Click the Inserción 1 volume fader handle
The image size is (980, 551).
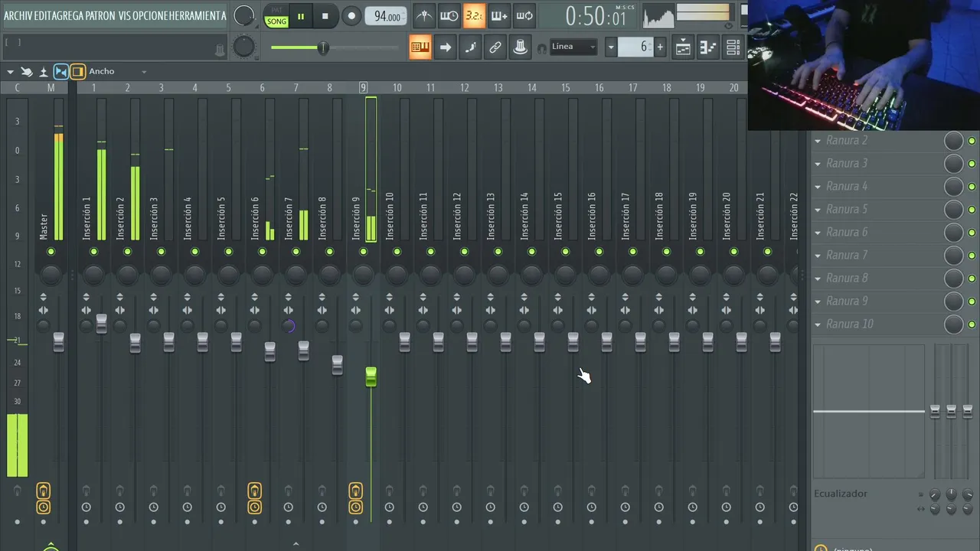tap(101, 323)
